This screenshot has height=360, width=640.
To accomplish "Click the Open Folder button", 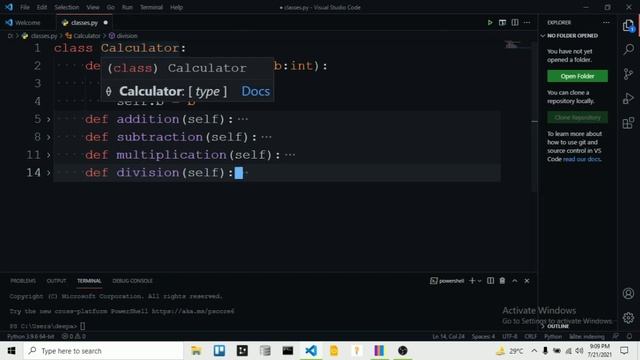I will pyautogui.click(x=577, y=76).
